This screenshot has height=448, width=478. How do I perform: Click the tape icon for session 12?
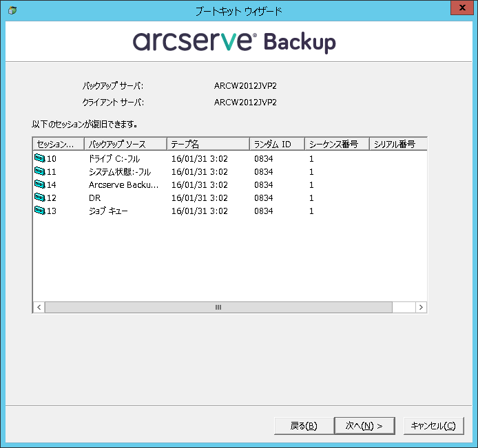coord(40,198)
